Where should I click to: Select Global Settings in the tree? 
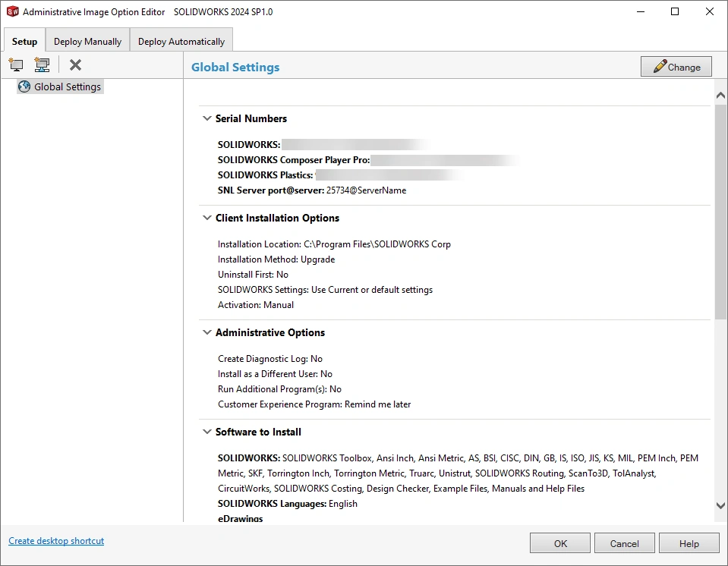coord(67,86)
